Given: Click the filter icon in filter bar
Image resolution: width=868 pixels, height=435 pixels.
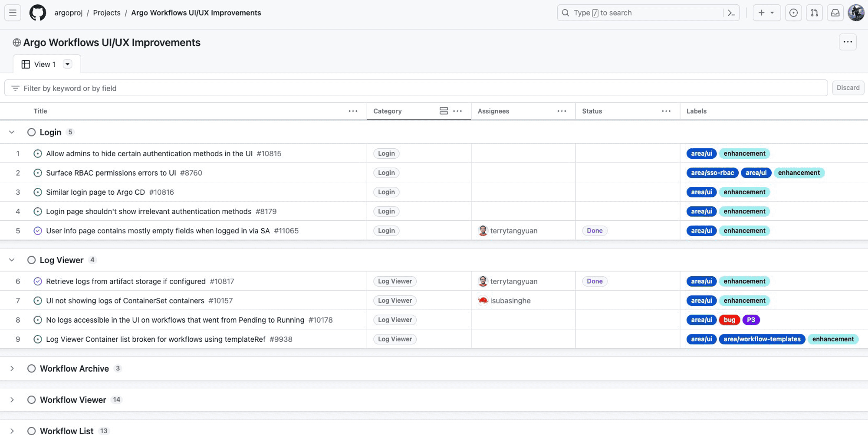Looking at the screenshot, I should tap(15, 88).
